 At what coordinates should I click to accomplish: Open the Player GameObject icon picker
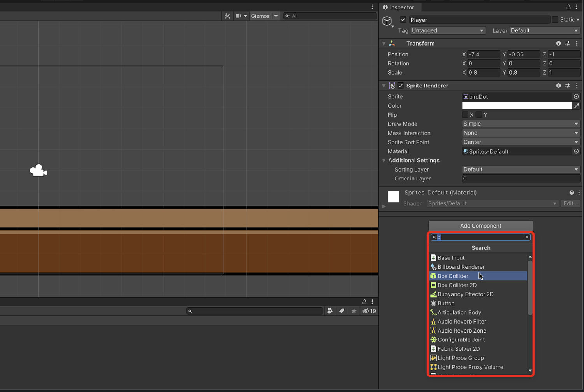point(387,21)
